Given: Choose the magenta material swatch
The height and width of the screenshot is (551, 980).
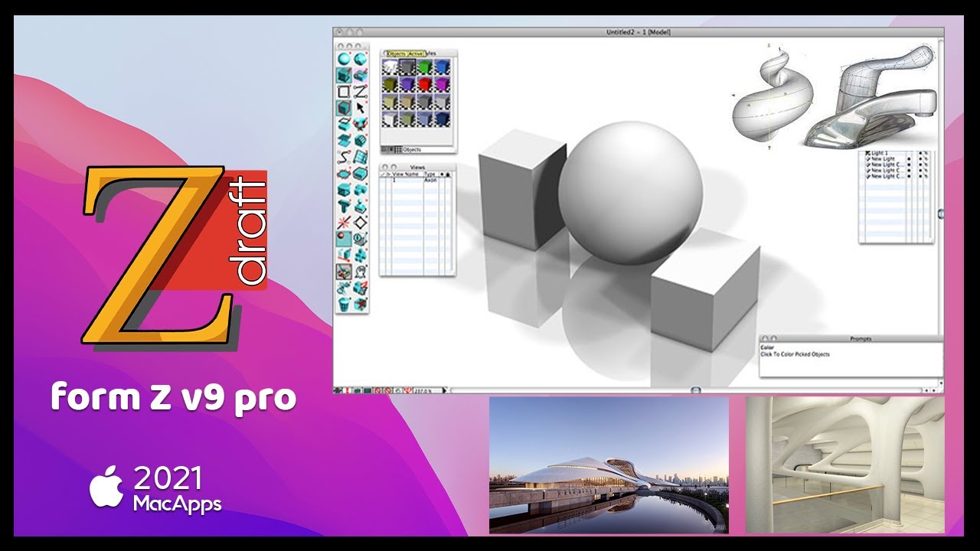Looking at the screenshot, I should (x=442, y=83).
